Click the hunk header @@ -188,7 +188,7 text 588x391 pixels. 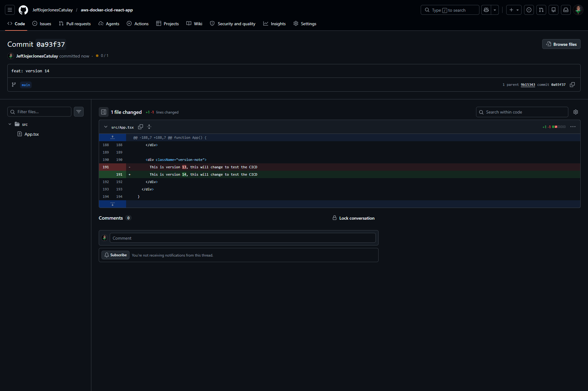(170, 138)
